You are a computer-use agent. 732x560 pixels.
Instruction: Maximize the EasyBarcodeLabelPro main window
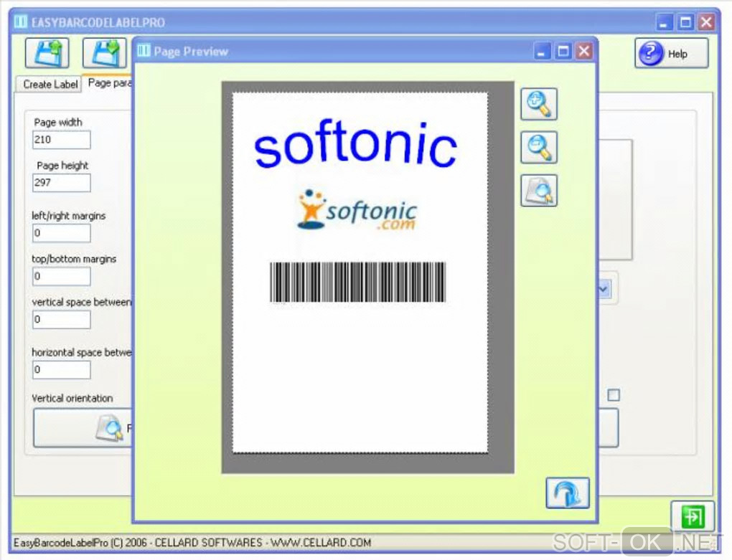[x=685, y=22]
